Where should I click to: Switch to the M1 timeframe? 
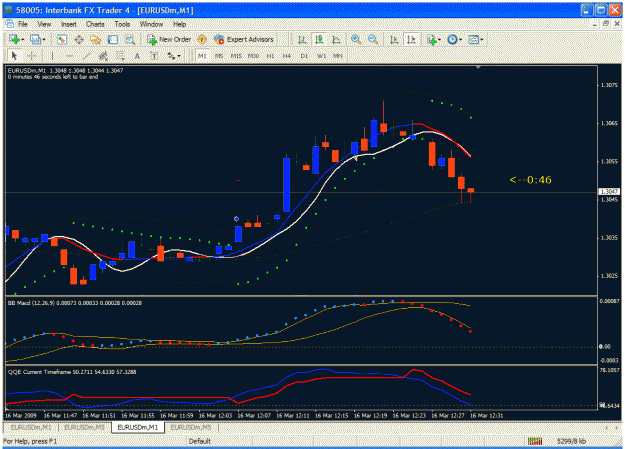coord(202,56)
